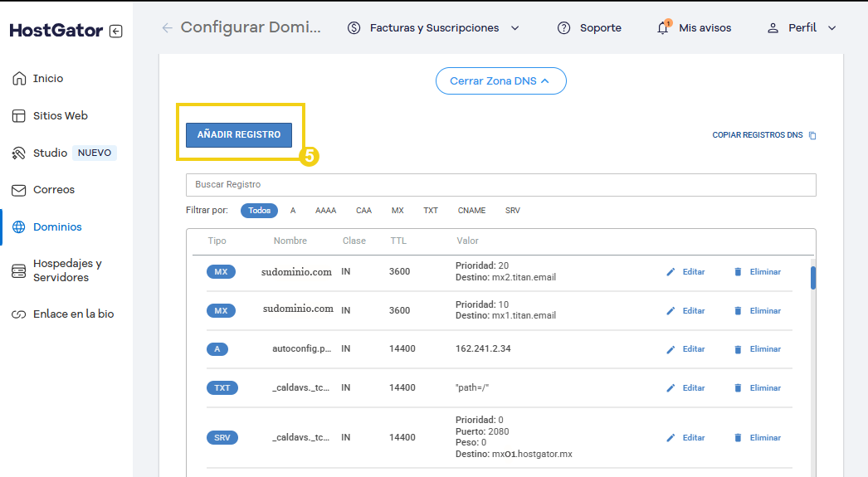Click the TTL column header
868x477 pixels.
398,241
